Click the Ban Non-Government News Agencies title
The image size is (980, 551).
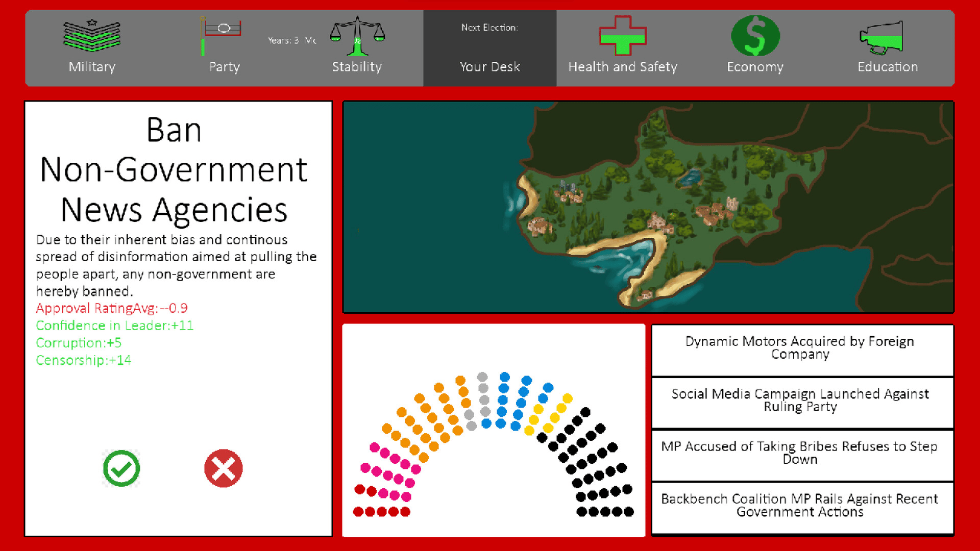[x=174, y=170]
